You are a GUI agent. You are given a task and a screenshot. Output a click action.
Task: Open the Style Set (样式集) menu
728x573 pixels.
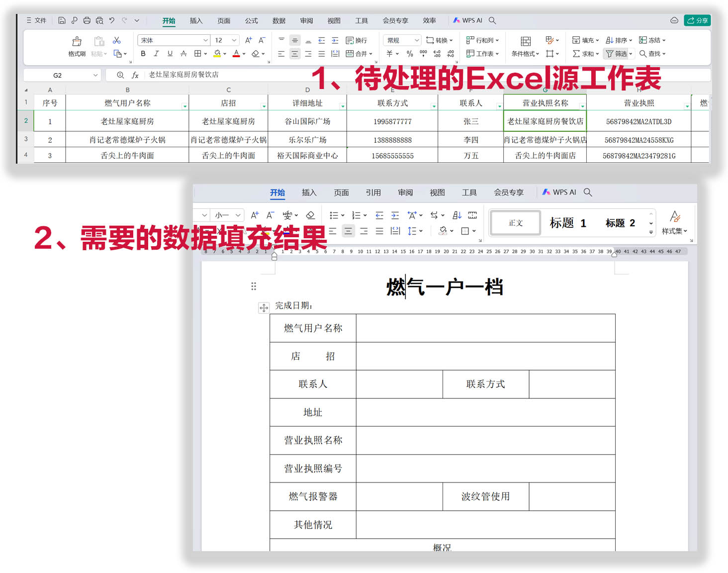(674, 222)
